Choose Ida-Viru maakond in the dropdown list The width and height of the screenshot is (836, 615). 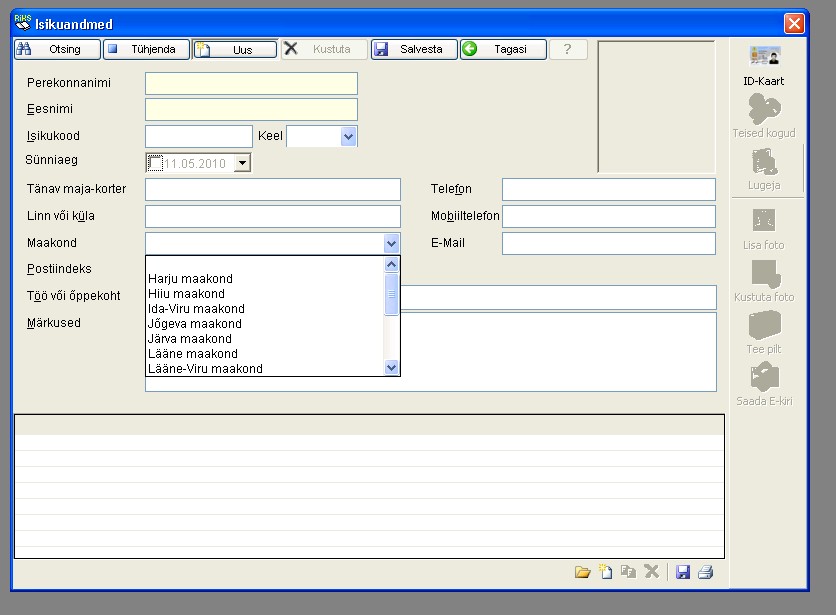(x=196, y=309)
